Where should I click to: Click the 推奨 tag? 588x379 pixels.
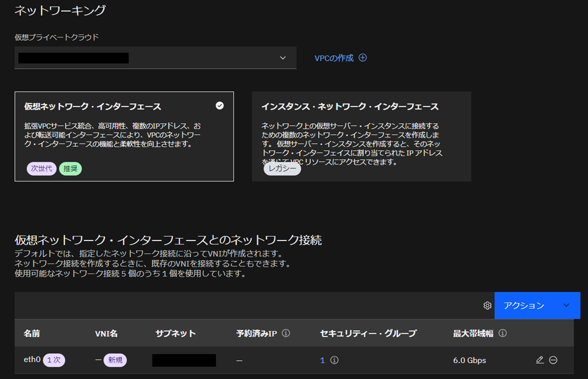coord(70,169)
